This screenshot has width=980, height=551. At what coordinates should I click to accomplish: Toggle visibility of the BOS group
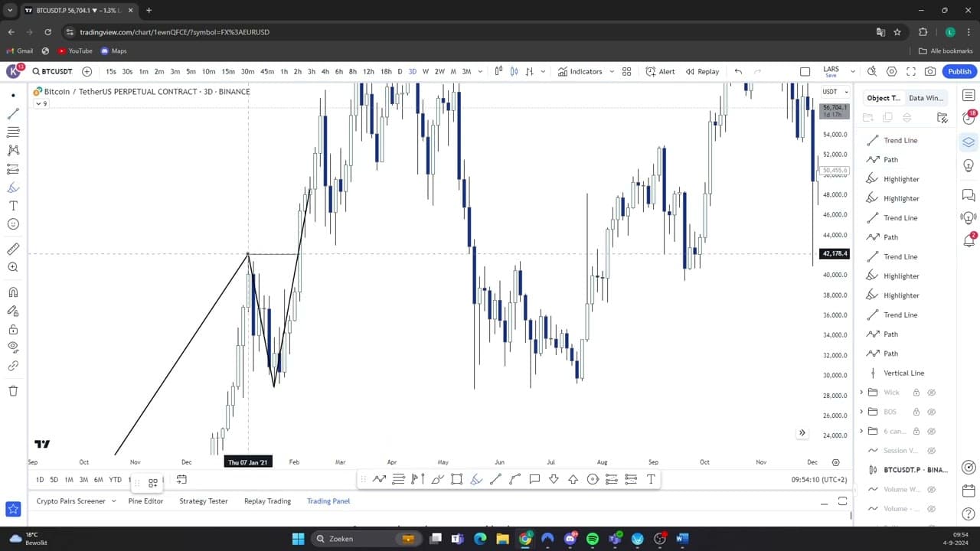pyautogui.click(x=932, y=412)
